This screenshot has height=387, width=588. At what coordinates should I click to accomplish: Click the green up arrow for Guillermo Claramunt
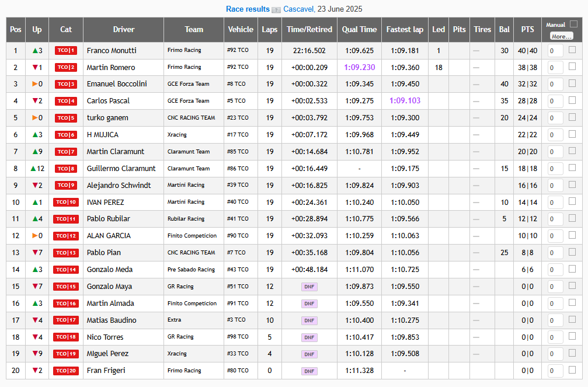pyautogui.click(x=33, y=169)
